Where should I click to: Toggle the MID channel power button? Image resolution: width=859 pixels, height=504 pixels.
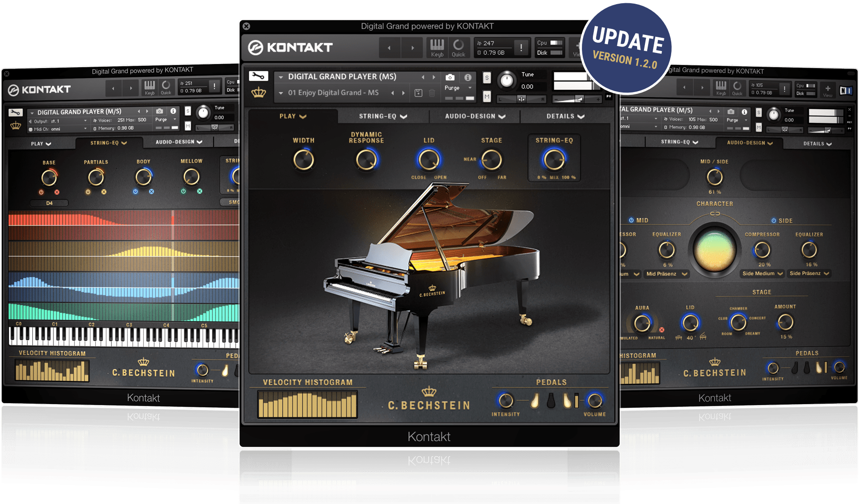point(631,220)
